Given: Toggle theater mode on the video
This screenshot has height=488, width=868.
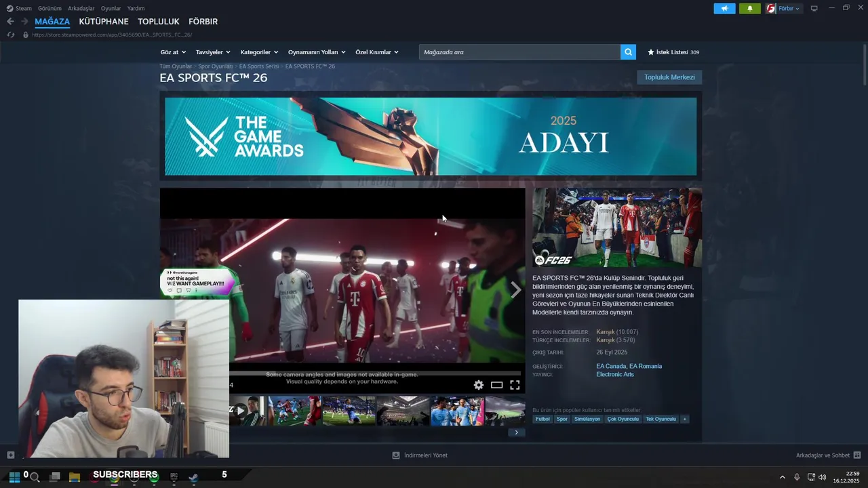Looking at the screenshot, I should (x=496, y=385).
